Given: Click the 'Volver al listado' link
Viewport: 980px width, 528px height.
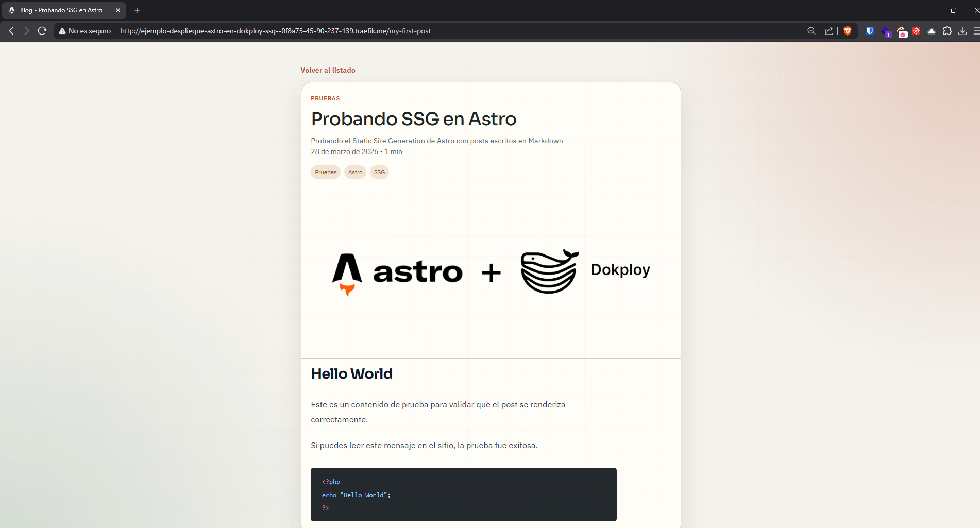Looking at the screenshot, I should 328,70.
